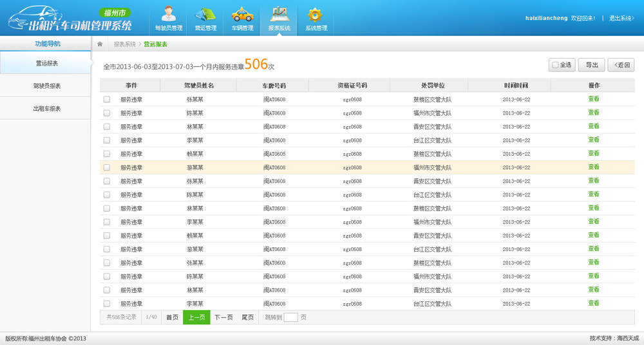Open 车辆管理 taxi vehicle icon
Image resolution: width=644 pixels, height=345 pixels.
242,18
